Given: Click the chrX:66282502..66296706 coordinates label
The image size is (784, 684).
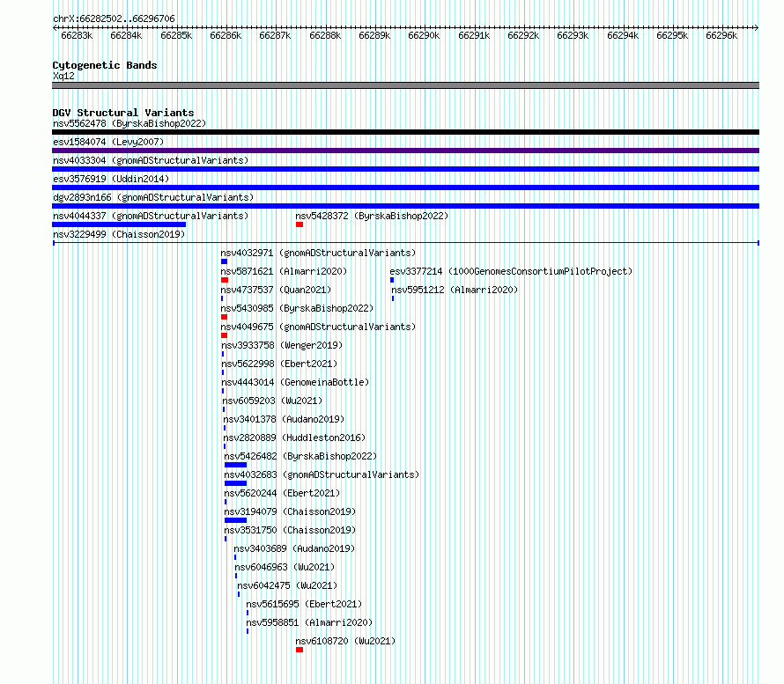Looking at the screenshot, I should tap(114, 18).
